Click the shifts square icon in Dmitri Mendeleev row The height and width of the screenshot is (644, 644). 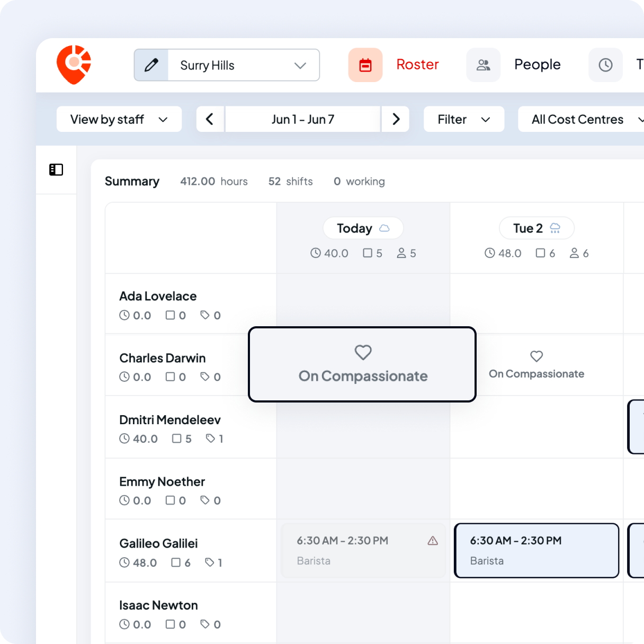click(177, 439)
